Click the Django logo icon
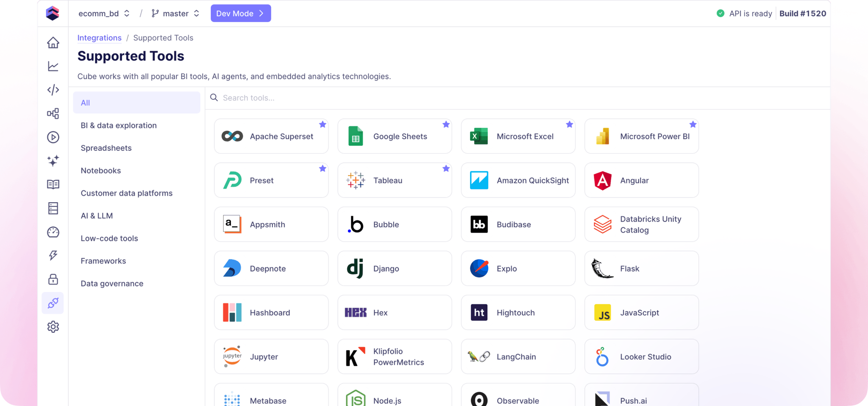Screen dimensions: 868x406 (355, 268)
